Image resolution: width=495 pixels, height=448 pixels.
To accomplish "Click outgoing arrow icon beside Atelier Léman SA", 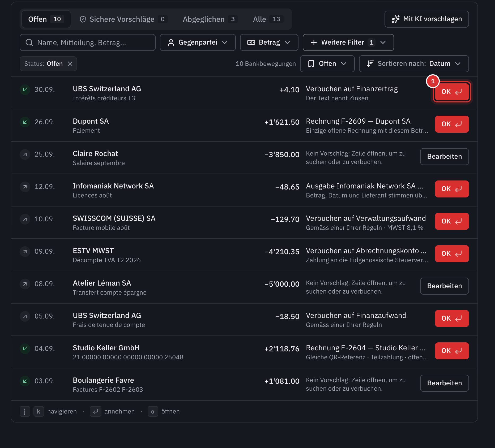I will [x=25, y=284].
